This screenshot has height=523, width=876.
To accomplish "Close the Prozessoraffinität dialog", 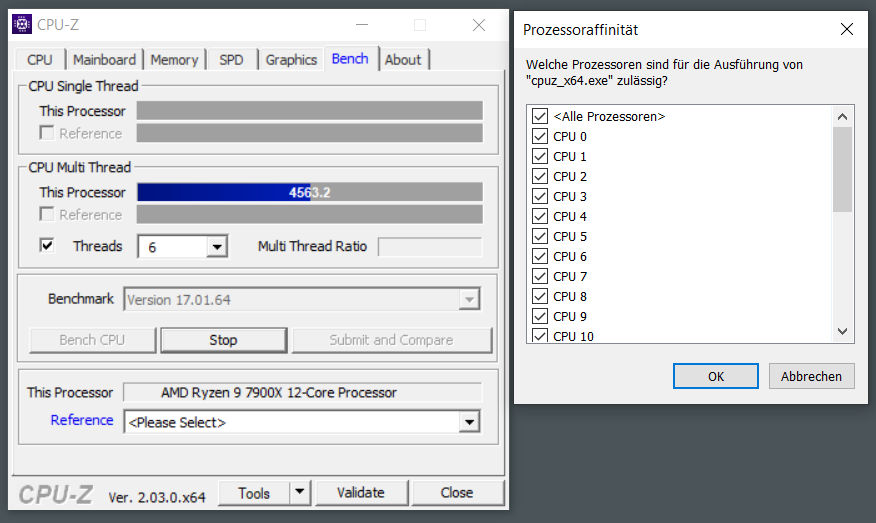I will tap(847, 29).
